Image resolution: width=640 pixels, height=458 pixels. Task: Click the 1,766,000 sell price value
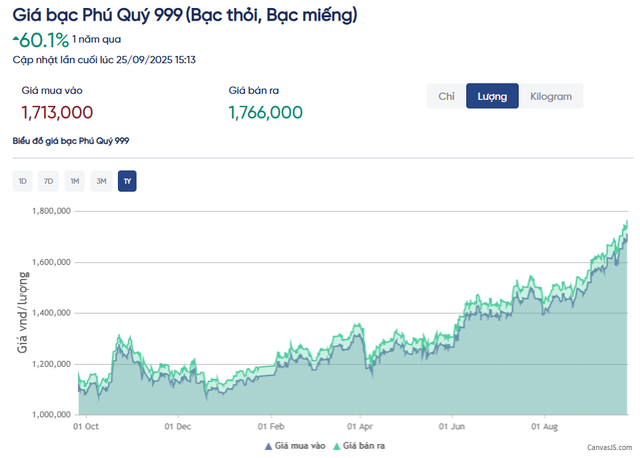coord(266,112)
